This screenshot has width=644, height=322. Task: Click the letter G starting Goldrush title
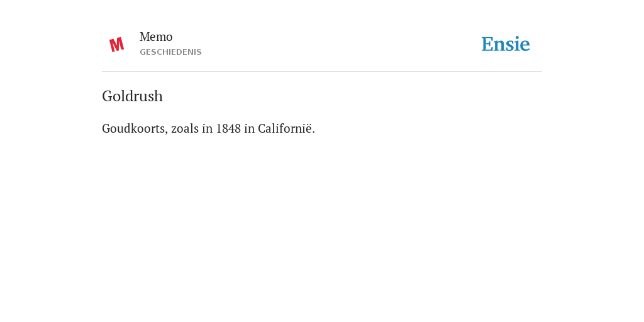107,96
